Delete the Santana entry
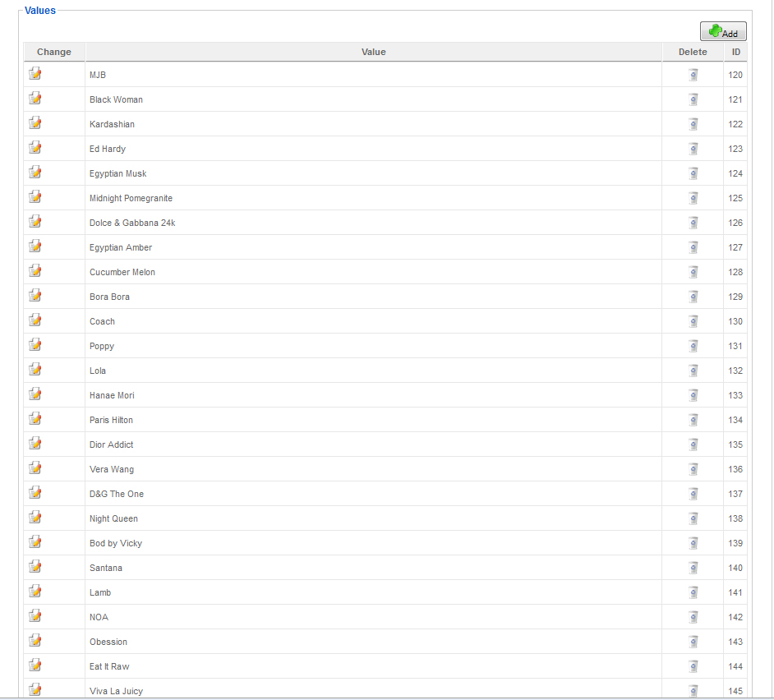 693,569
